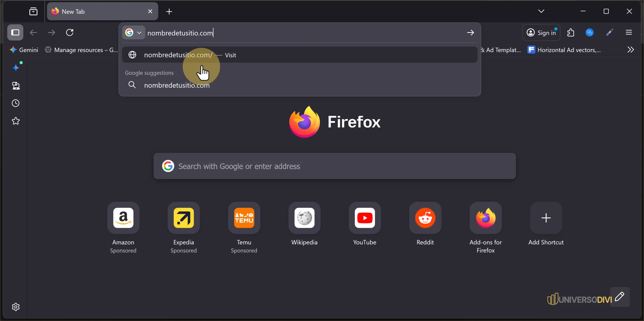Click the Sign in account button

click(x=541, y=32)
